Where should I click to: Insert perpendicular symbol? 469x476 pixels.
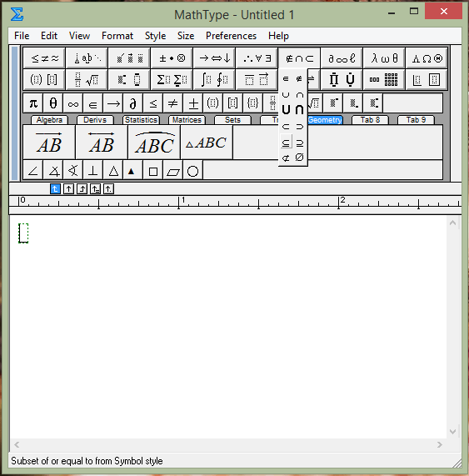92,171
